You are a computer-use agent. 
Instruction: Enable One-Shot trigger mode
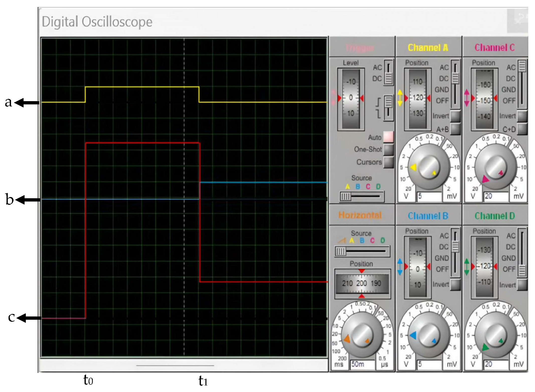[x=388, y=150]
